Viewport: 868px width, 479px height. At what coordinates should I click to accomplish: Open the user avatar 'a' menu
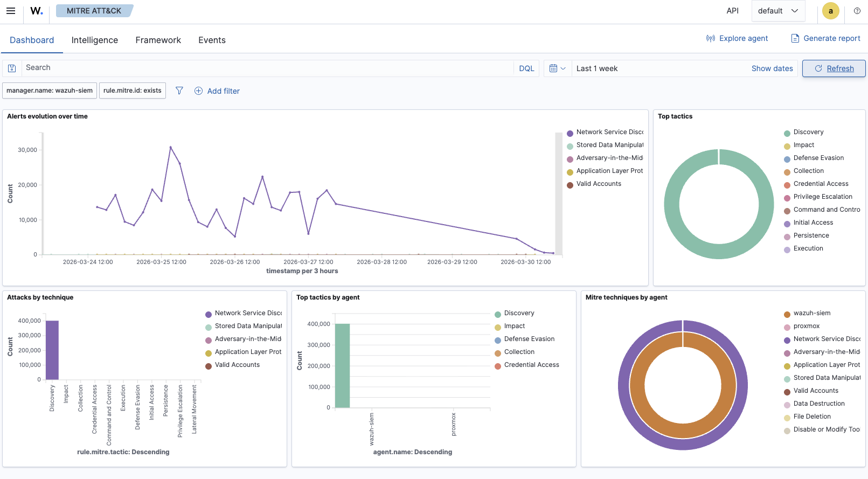830,11
